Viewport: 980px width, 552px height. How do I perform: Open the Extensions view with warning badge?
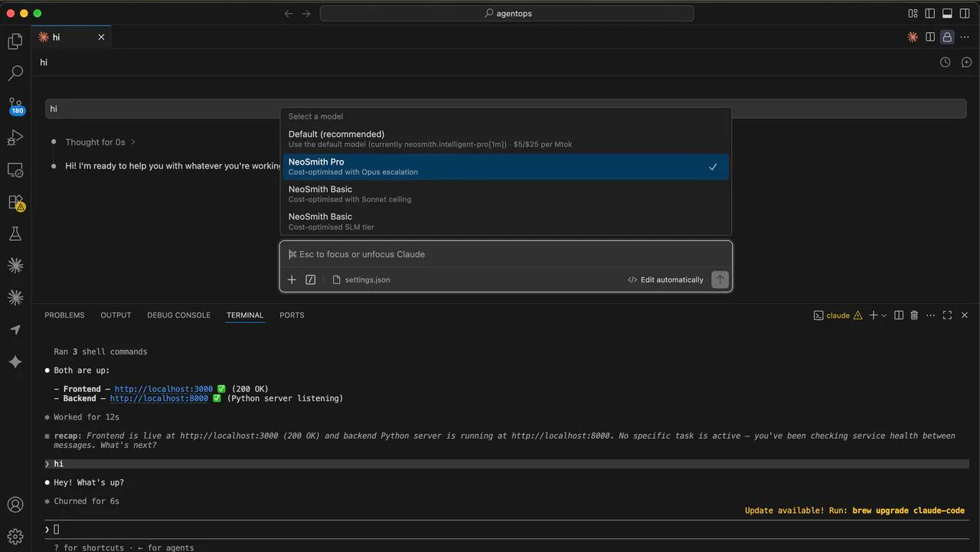15,202
